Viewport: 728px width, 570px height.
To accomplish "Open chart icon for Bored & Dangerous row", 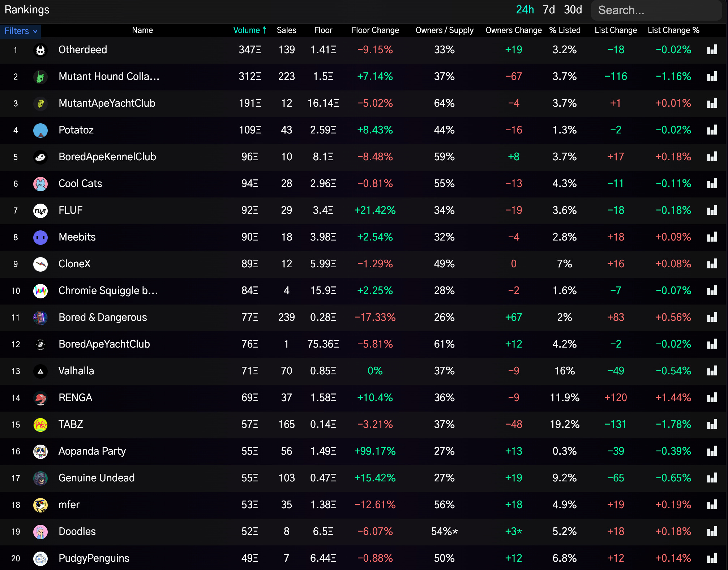I will pos(712,318).
